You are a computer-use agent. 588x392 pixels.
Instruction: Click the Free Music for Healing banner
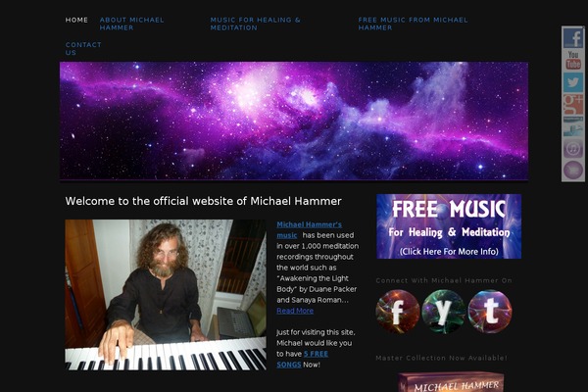point(449,226)
